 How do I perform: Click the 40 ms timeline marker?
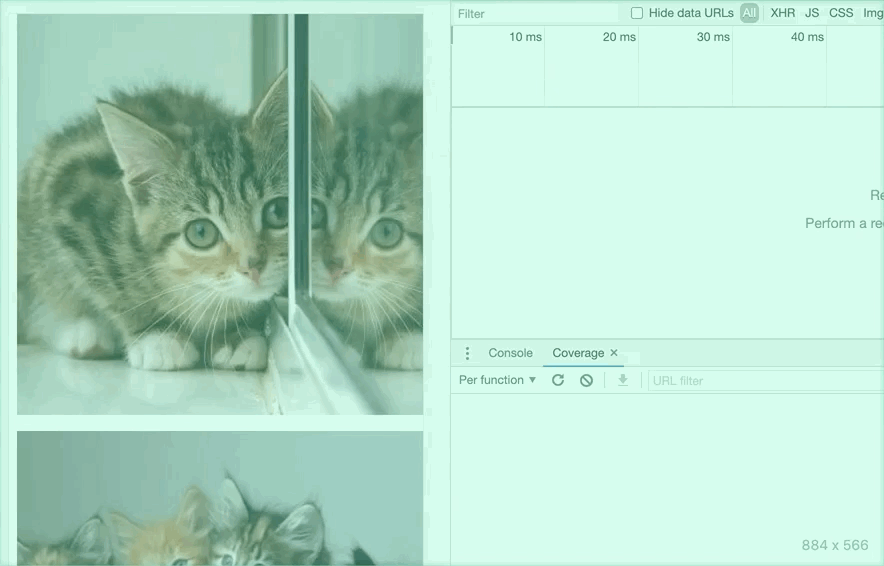coord(807,37)
